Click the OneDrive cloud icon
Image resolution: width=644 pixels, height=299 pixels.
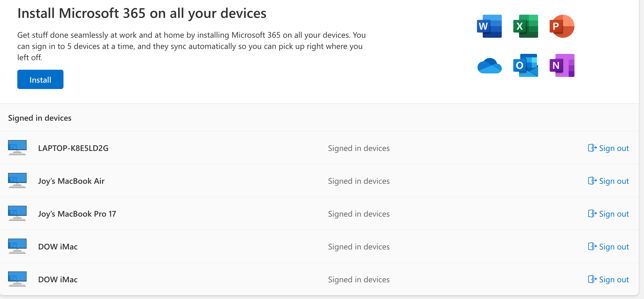pyautogui.click(x=489, y=66)
